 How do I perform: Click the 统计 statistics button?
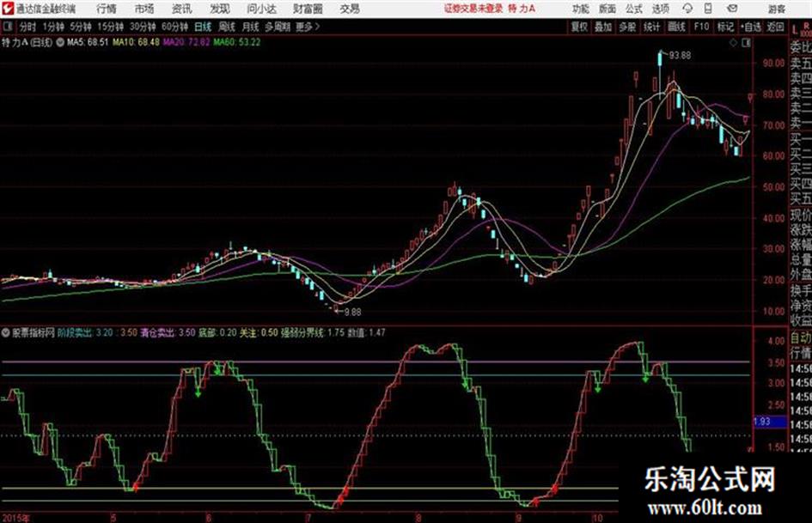pyautogui.click(x=651, y=27)
